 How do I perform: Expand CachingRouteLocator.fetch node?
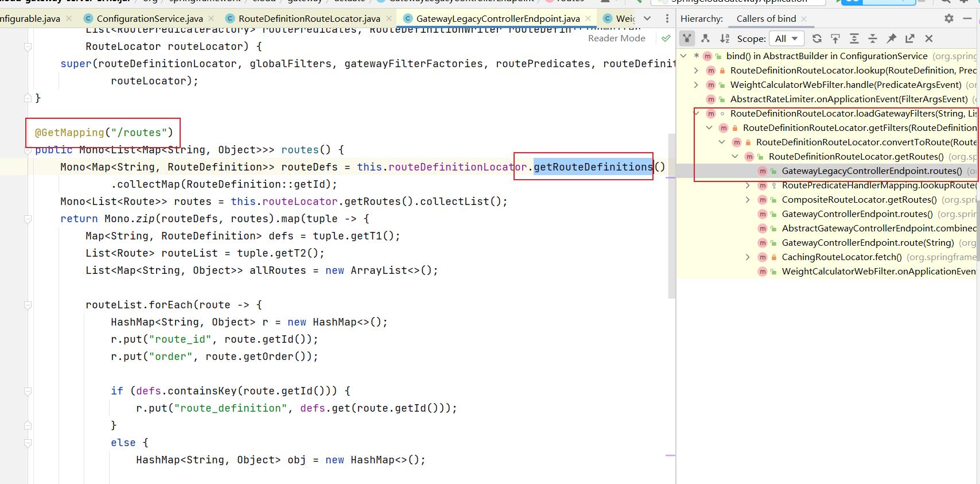click(748, 257)
